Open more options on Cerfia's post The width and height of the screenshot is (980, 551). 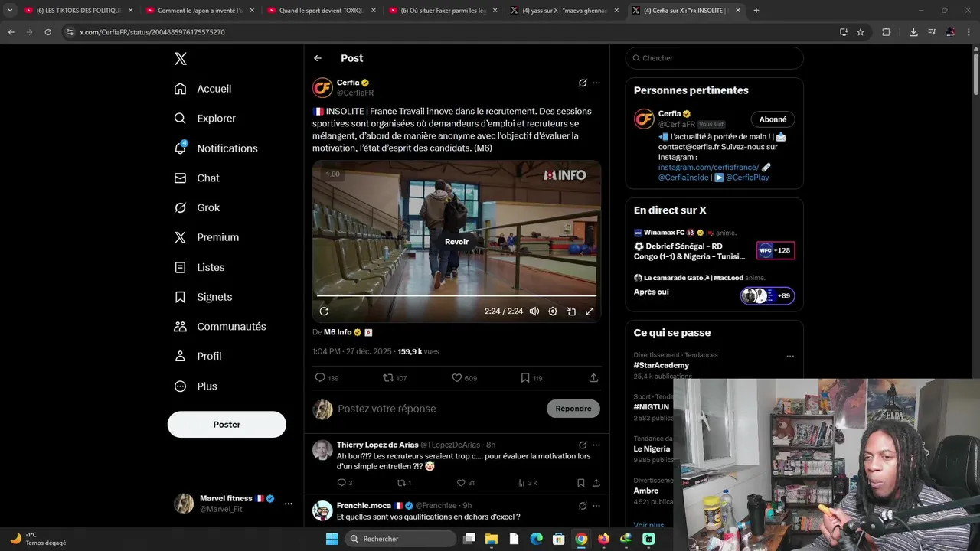click(596, 83)
